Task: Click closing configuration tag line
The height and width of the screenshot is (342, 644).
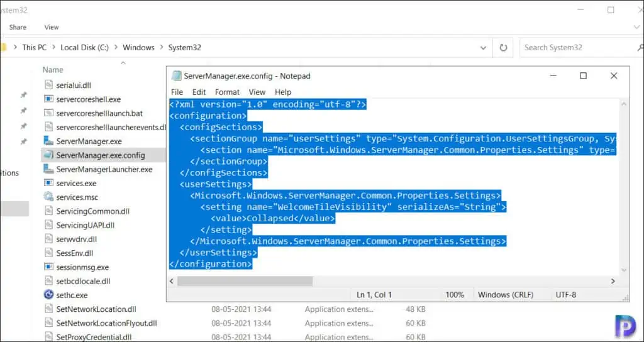Action: (211, 264)
